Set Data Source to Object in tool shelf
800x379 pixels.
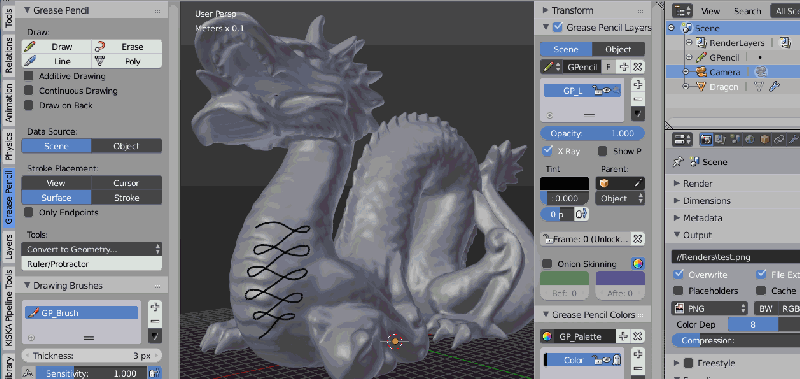coord(127,146)
